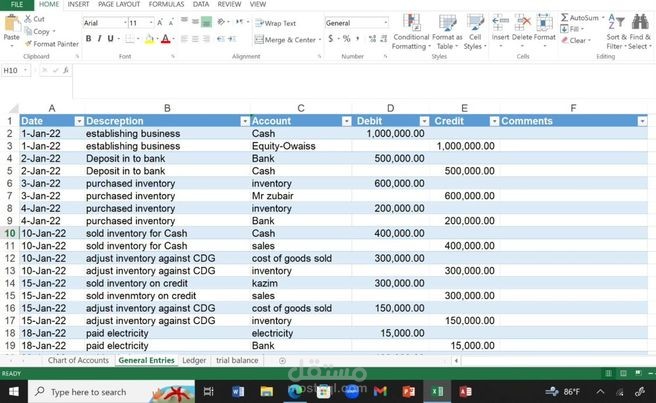Add a new sheet with the plus button
This screenshot has width=656, height=403.
coord(282,361)
